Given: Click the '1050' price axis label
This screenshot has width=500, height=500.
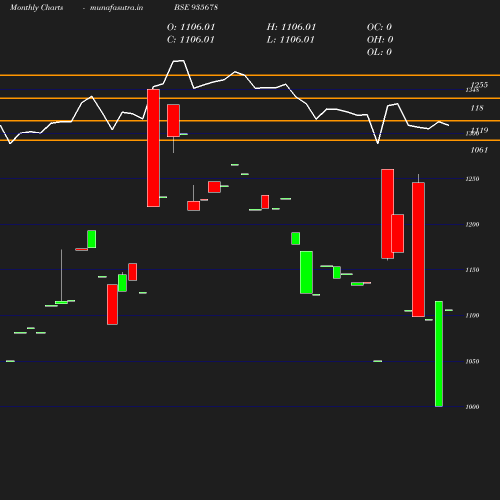Looking at the screenshot, I should (x=472, y=361).
